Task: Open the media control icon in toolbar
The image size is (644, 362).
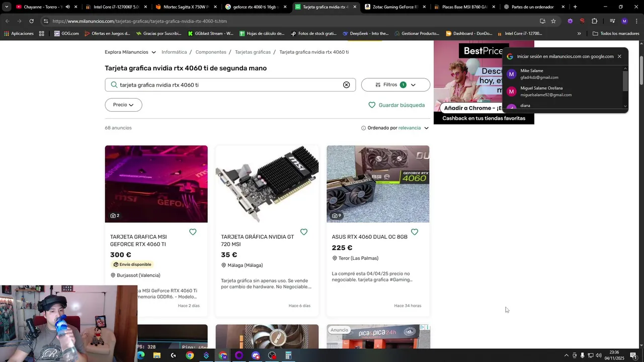Action: click(612, 21)
